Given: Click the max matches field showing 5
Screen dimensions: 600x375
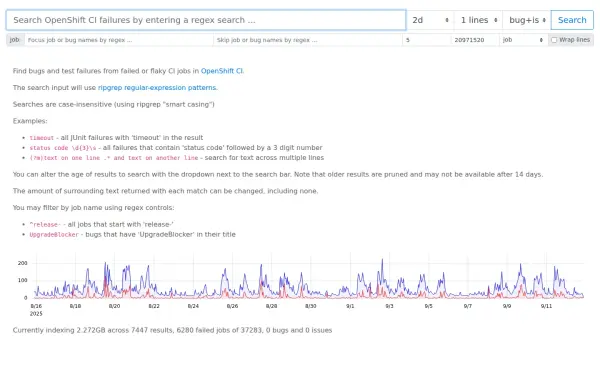Looking at the screenshot, I should (x=426, y=40).
